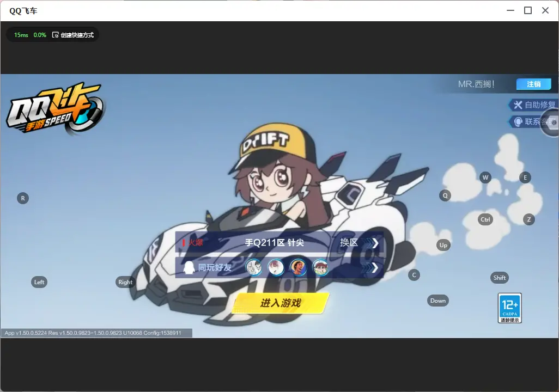The image size is (559, 392).
Task: Click the floating assistant ball at right edge
Action: click(x=550, y=122)
